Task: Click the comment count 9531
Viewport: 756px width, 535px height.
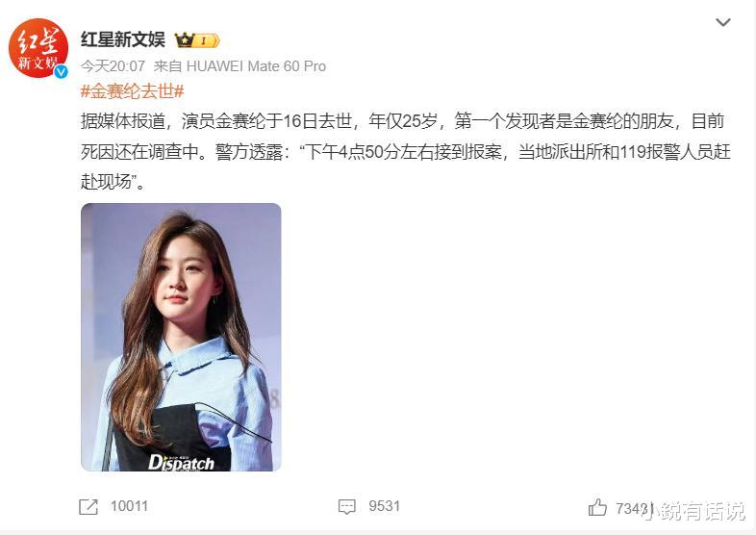Action: point(385,506)
